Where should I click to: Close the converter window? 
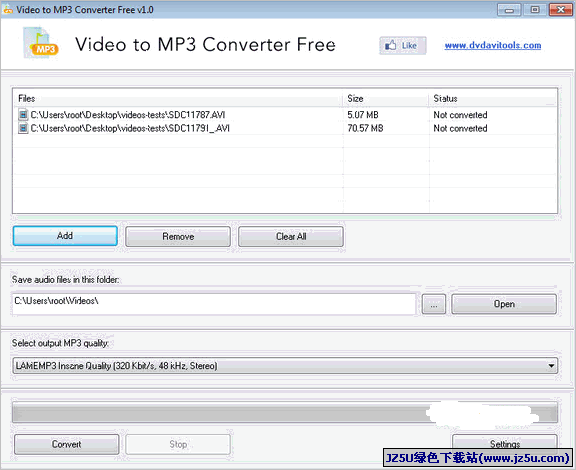(x=561, y=10)
